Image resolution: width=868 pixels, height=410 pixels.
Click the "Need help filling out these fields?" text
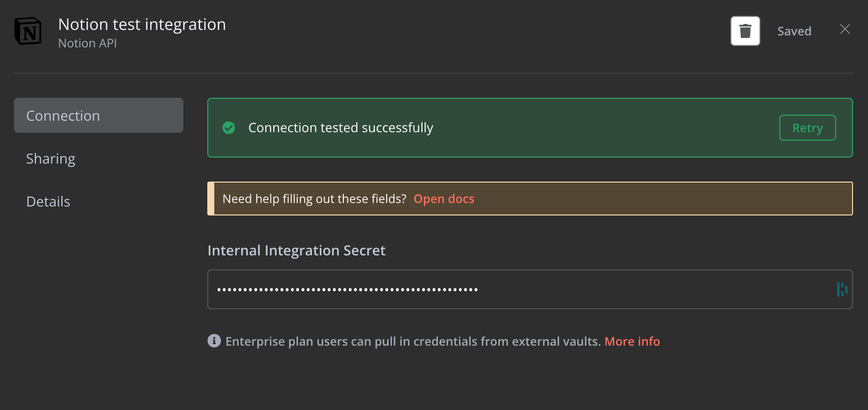pos(314,199)
